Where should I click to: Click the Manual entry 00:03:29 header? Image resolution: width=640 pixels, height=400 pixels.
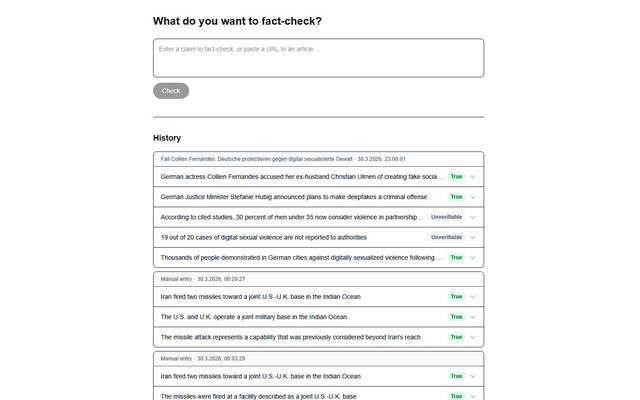pos(318,359)
